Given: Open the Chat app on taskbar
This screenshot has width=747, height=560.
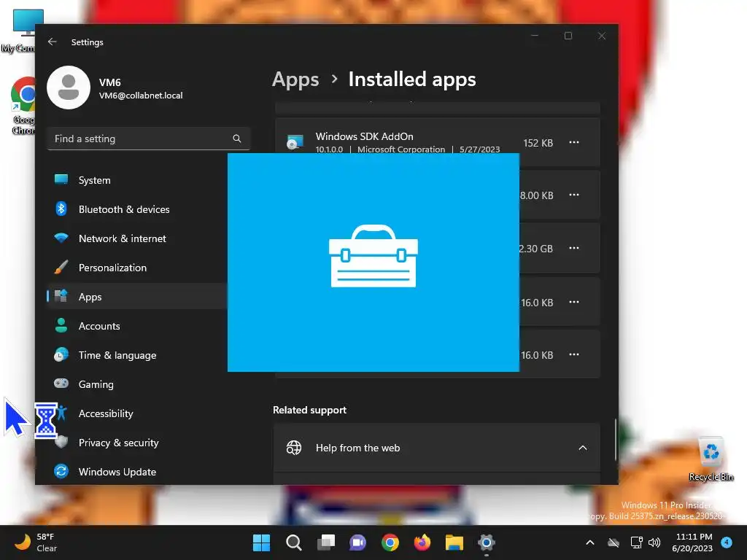Looking at the screenshot, I should 357,542.
